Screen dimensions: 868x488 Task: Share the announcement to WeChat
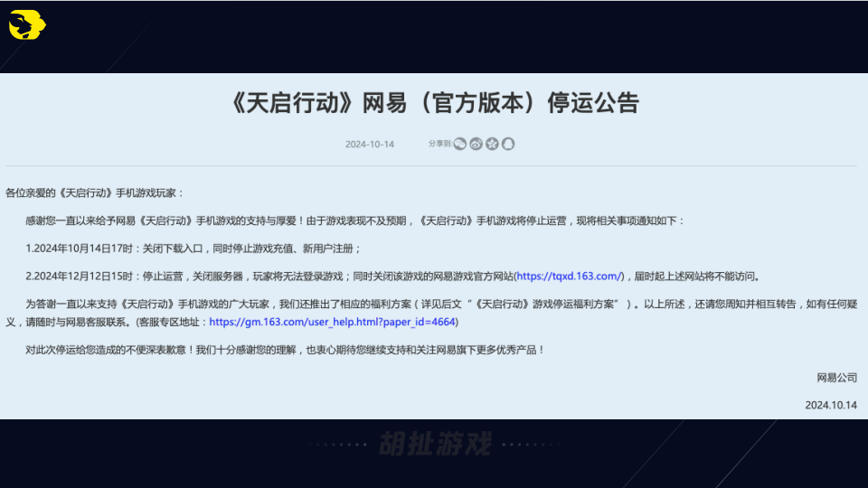pyautogui.click(x=460, y=144)
